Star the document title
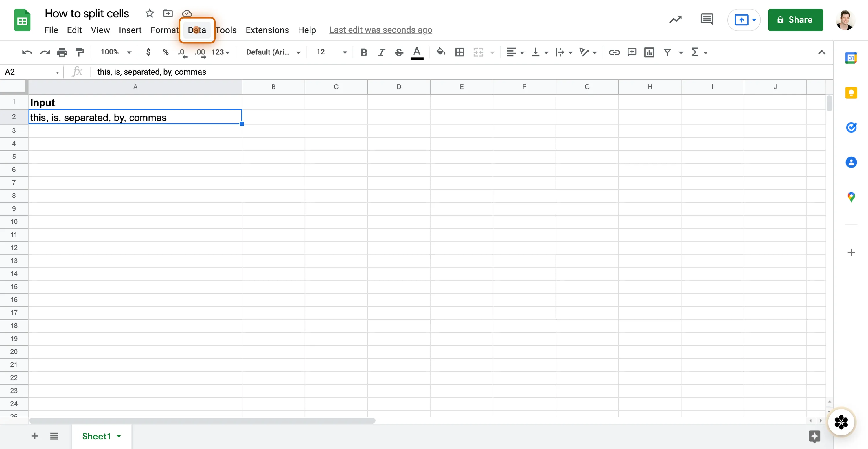Image resolution: width=868 pixels, height=449 pixels. [150, 14]
